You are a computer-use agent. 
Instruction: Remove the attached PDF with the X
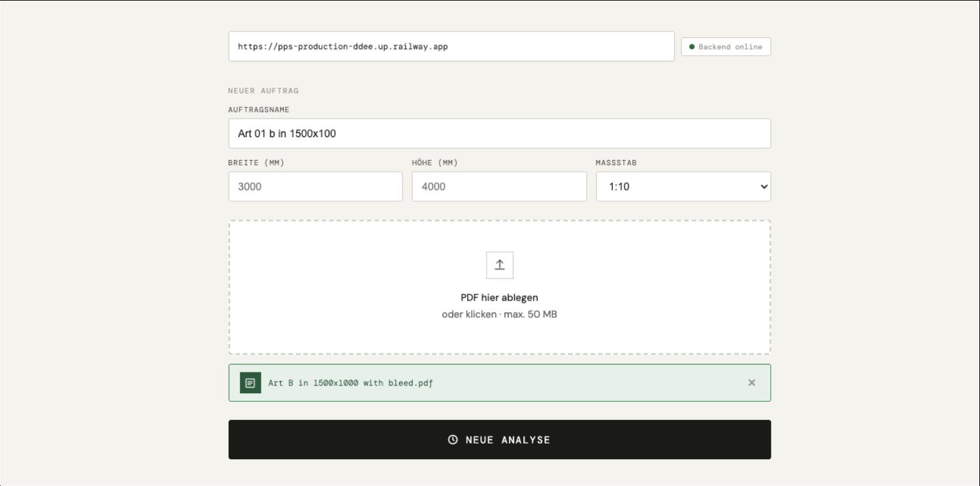click(751, 383)
